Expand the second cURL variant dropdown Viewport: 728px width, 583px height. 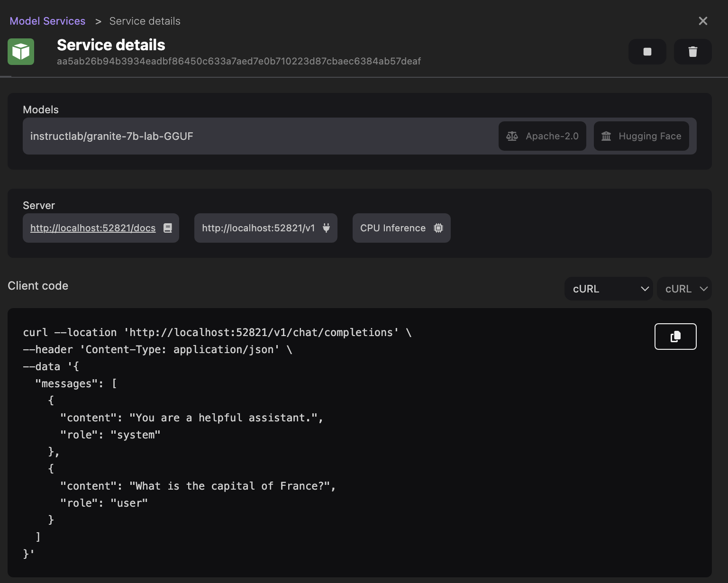point(684,289)
